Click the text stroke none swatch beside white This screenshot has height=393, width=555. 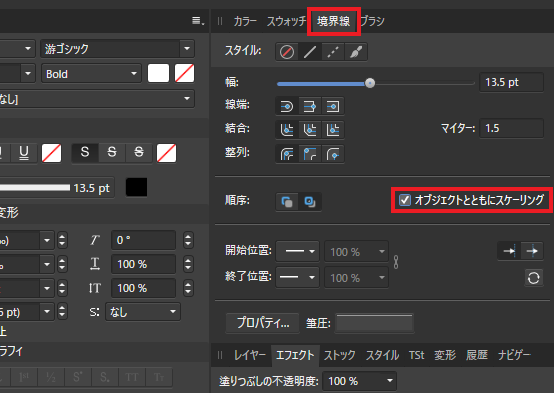(x=184, y=74)
